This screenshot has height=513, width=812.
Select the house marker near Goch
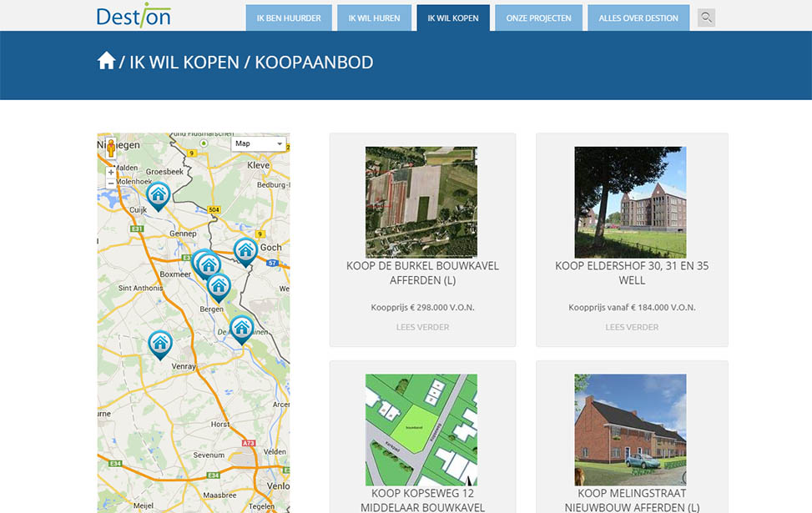point(245,249)
